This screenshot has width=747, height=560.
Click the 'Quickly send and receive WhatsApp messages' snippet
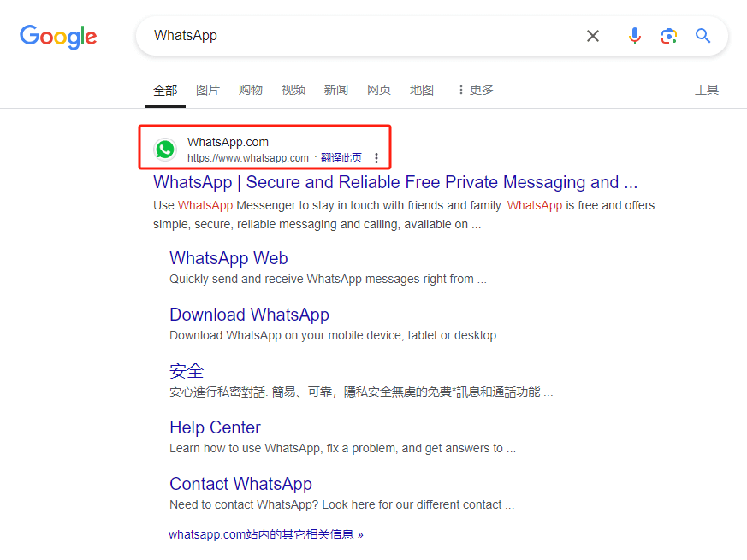pos(328,279)
